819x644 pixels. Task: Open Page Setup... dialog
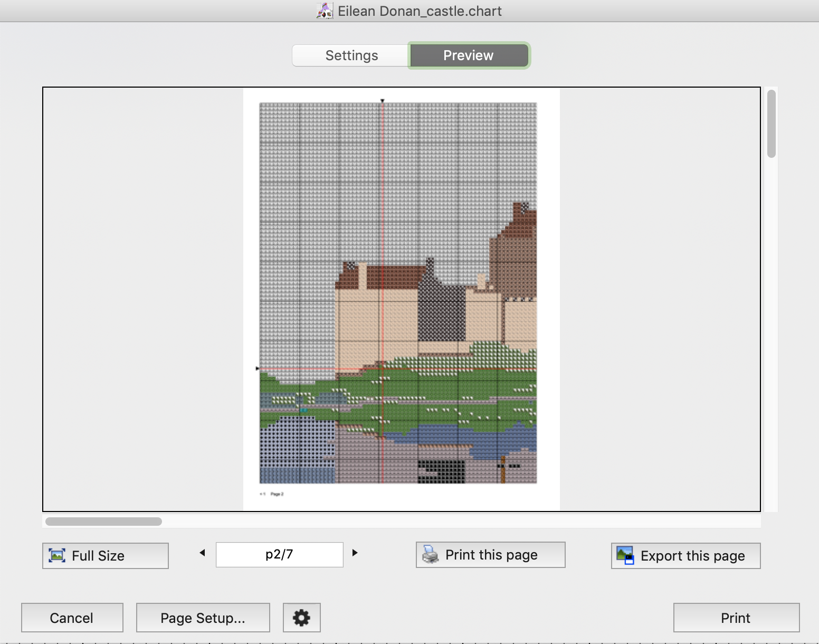[203, 618]
